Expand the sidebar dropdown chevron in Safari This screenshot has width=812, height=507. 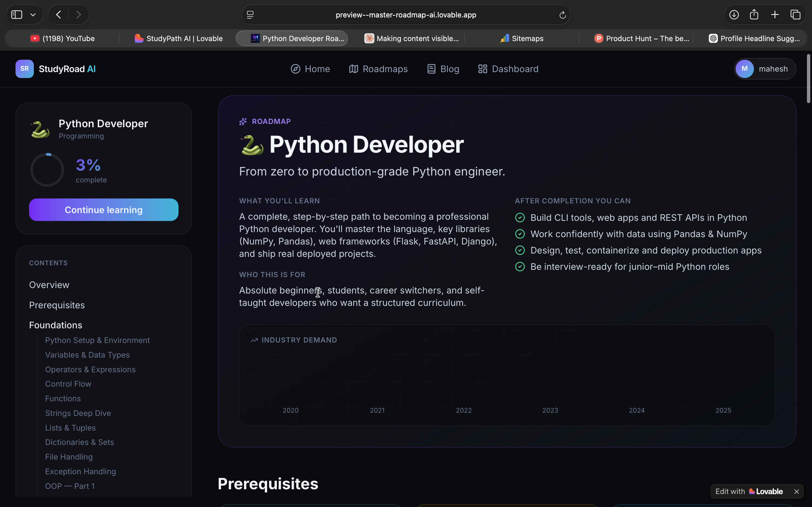coord(33,15)
